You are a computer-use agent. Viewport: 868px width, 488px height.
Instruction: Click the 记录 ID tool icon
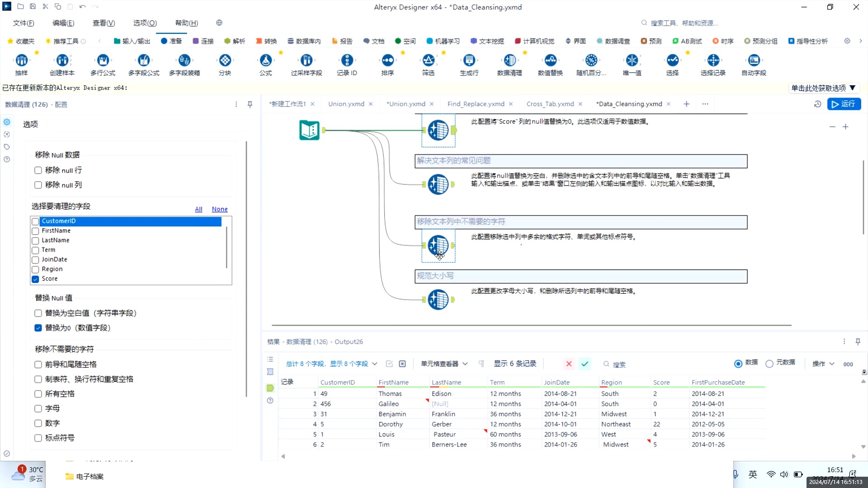pos(347,60)
